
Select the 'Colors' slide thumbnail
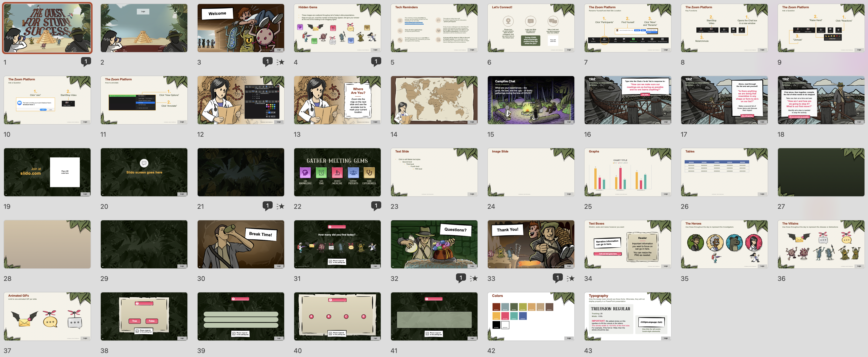[531, 316]
